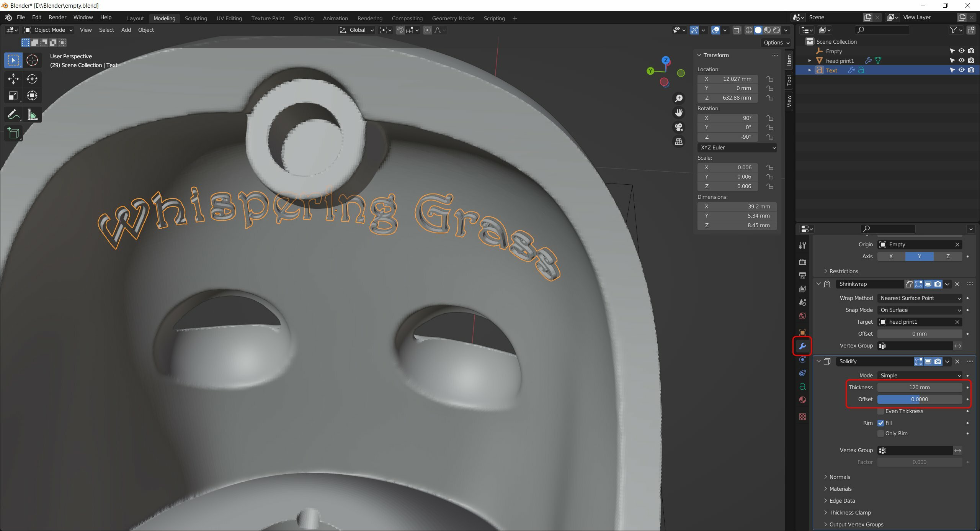
Task: Select the Add Cube tool
Action: [x=13, y=133]
